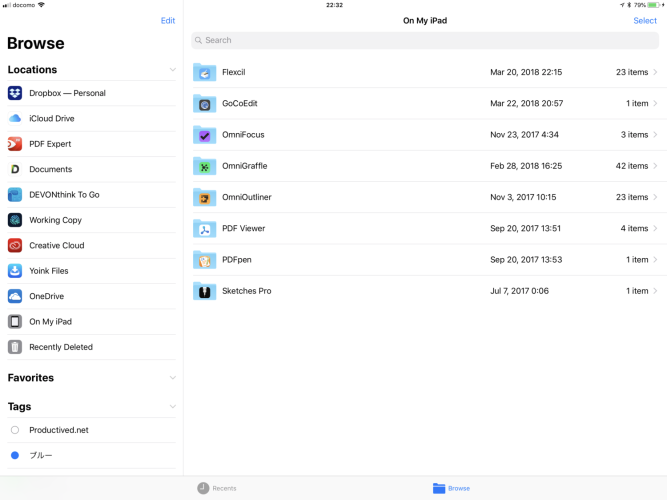Open the OmniGraffle folder
This screenshot has height=500, width=667.
244,166
